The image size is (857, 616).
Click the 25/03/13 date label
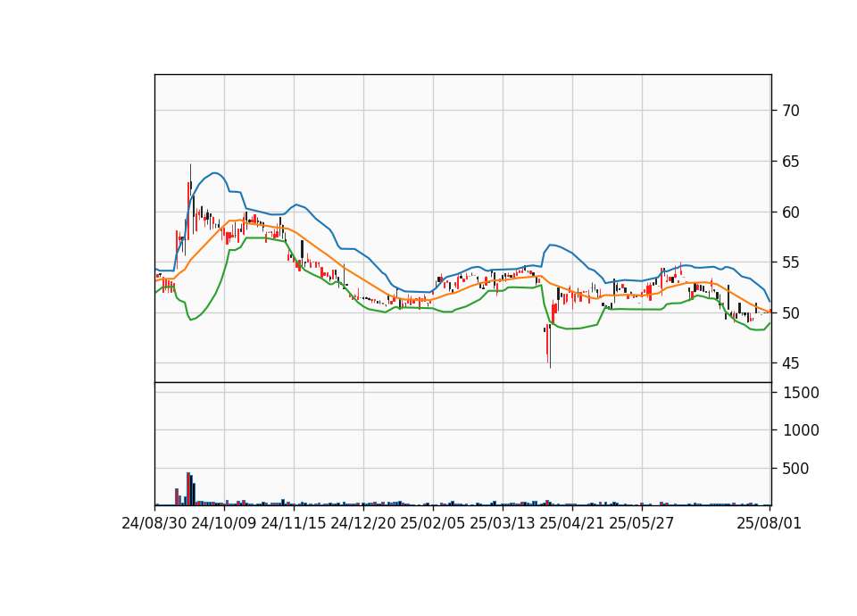[503, 524]
